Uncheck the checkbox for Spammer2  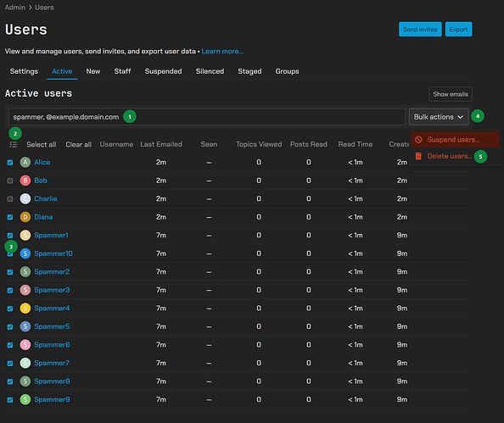click(10, 272)
